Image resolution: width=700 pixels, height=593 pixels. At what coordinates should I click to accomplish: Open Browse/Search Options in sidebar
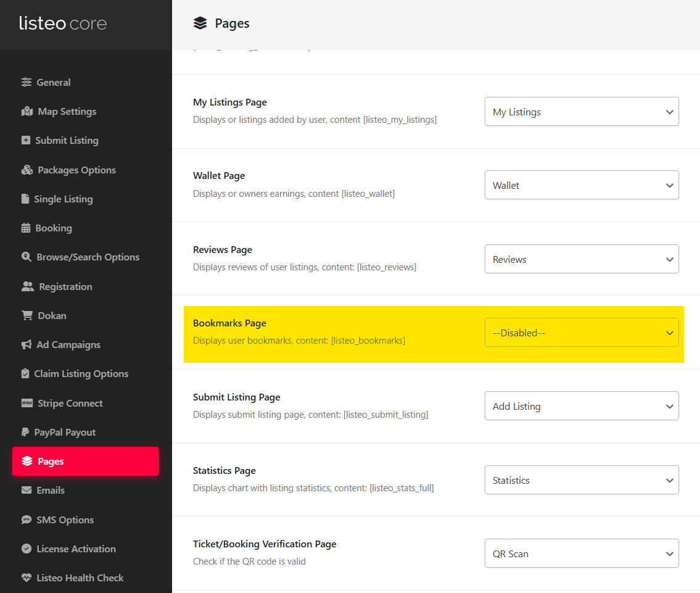pyautogui.click(x=88, y=257)
